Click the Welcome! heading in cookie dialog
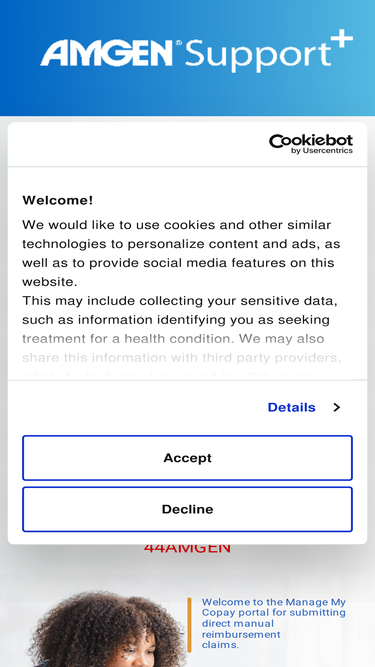This screenshot has width=375, height=667. (57, 200)
